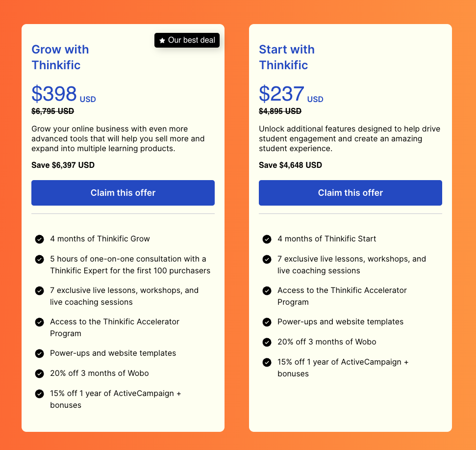476x450 pixels.
Task: Click the star icon in the best deal badge
Action: tap(162, 40)
